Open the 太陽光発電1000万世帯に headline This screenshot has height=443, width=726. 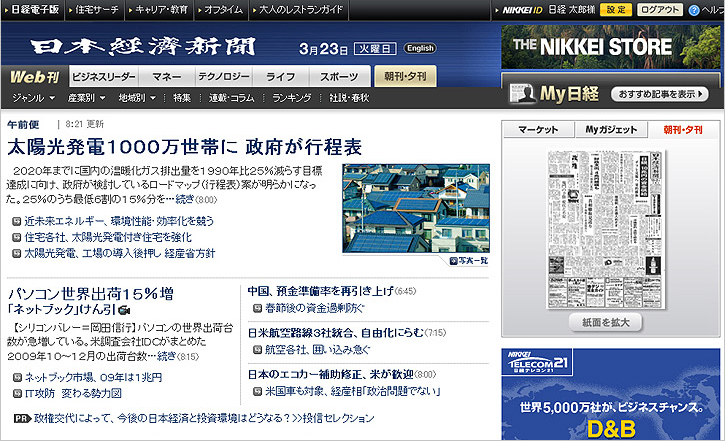[x=184, y=146]
